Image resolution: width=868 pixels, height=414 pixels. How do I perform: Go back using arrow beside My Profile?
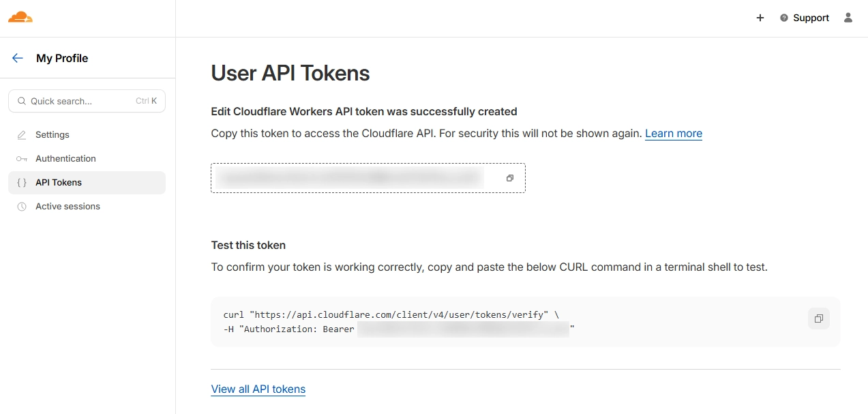18,59
